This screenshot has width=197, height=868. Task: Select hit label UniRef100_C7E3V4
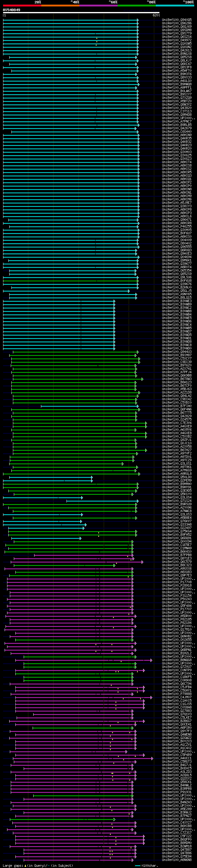[x=177, y=423]
